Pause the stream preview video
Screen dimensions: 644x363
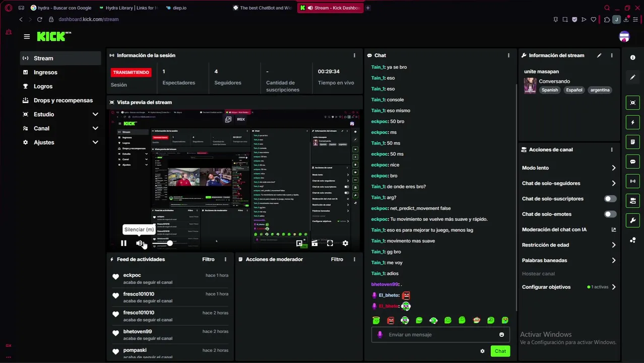click(x=123, y=244)
